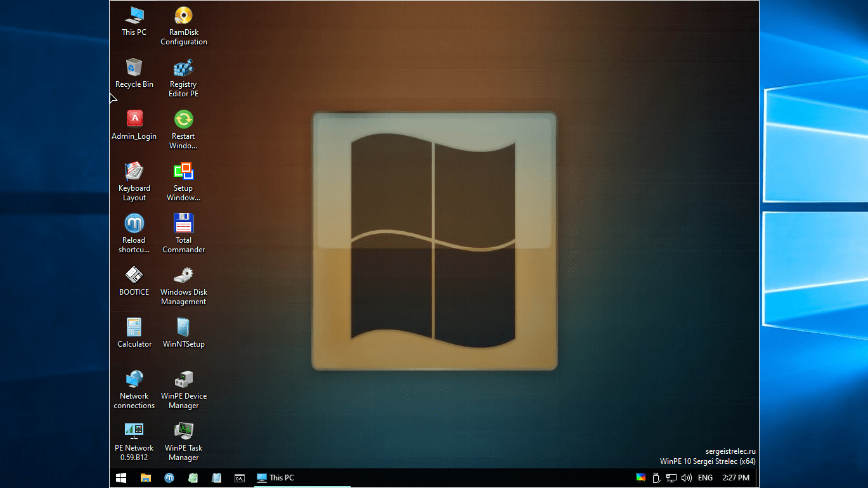The height and width of the screenshot is (488, 868).
Task: Open Network connections shortcut
Action: 134,390
